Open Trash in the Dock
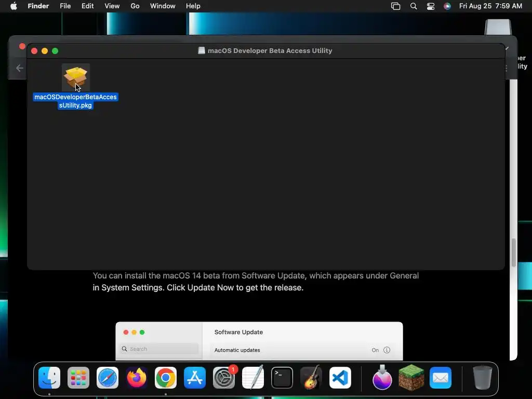The image size is (532, 399). tap(483, 378)
